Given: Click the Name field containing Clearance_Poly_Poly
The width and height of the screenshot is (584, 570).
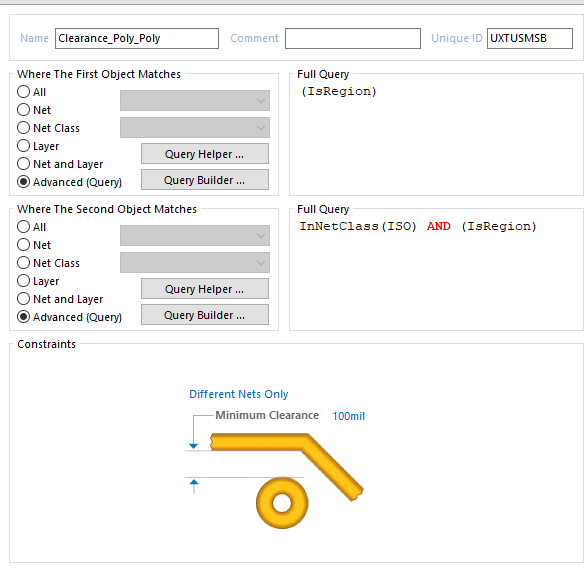Looking at the screenshot, I should coord(137,38).
